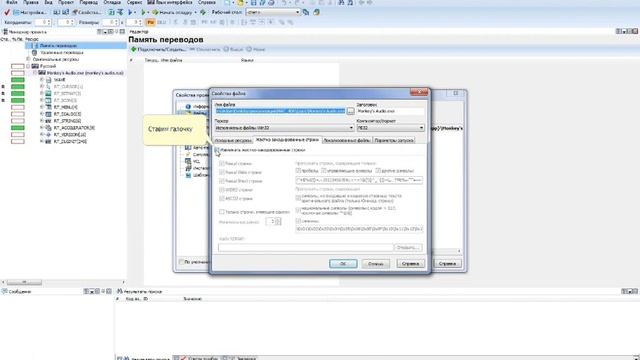Open Свойства properties from the toolbar

point(87,13)
